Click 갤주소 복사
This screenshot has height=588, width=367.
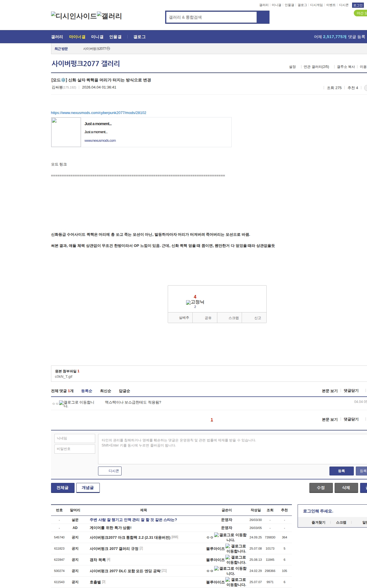tap(346, 67)
